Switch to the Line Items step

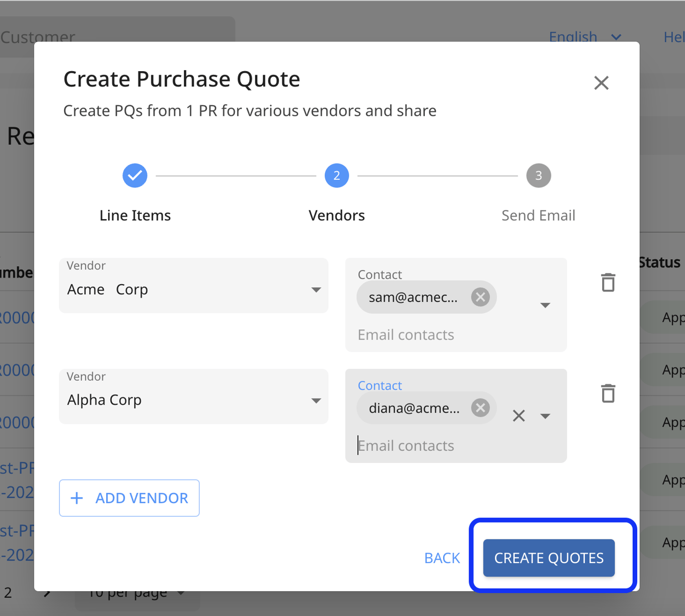pos(135,215)
